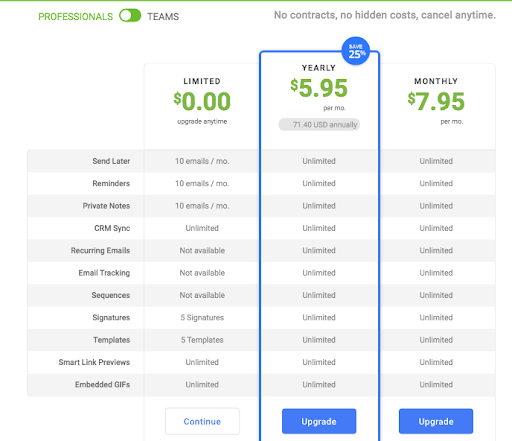This screenshot has width=512, height=441.
Task: Click the Recurring Emails feature label
Action: click(100, 250)
